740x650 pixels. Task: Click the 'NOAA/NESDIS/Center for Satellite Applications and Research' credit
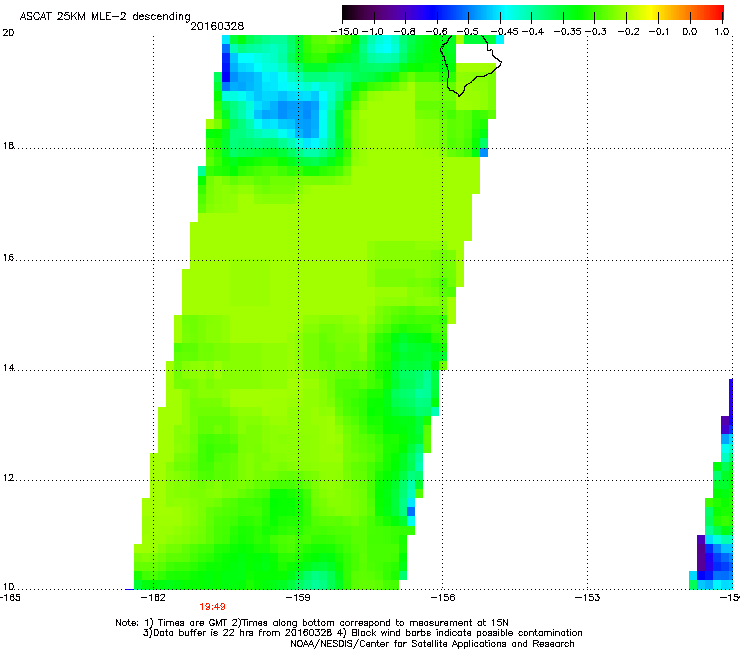click(432, 644)
